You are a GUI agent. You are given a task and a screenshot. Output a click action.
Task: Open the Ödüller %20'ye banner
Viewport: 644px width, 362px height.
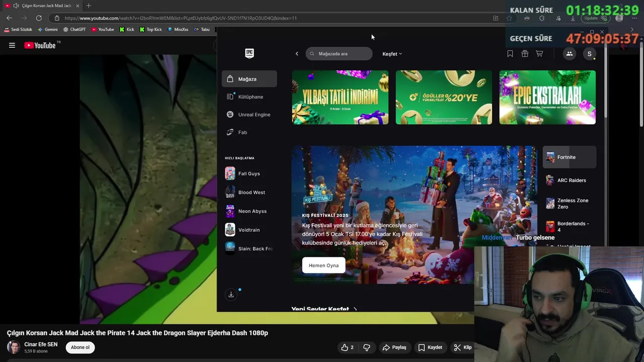[x=444, y=97]
